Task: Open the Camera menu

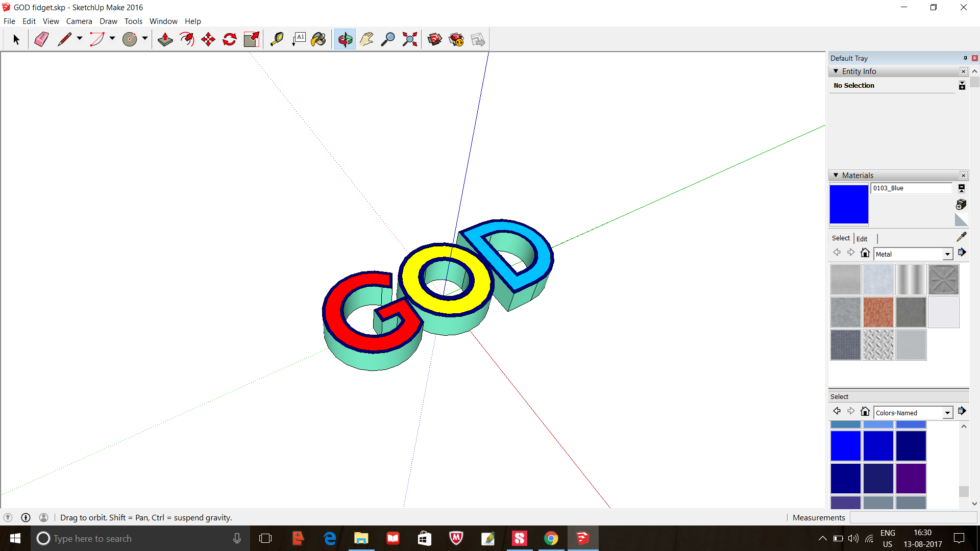Action: click(79, 21)
